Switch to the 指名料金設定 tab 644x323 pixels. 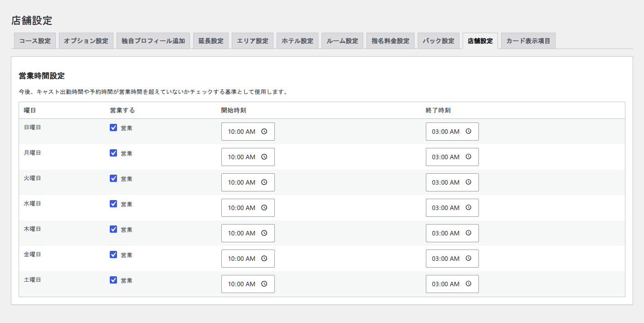(390, 41)
